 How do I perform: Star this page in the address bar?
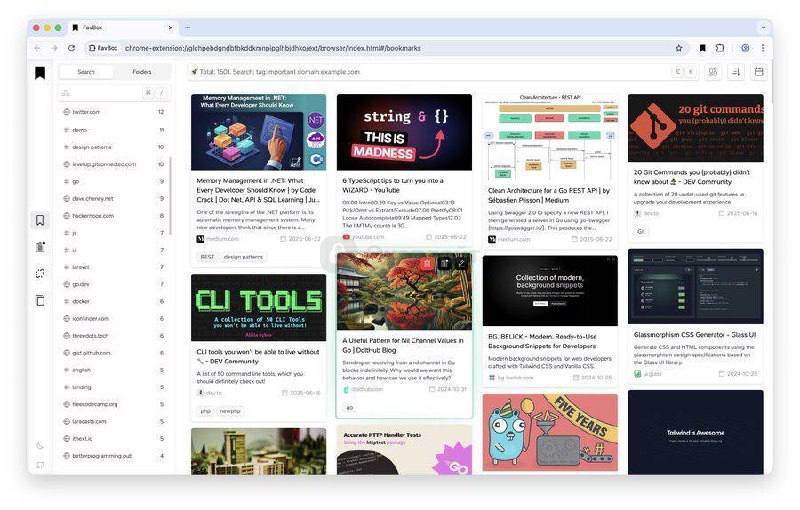pyautogui.click(x=679, y=48)
